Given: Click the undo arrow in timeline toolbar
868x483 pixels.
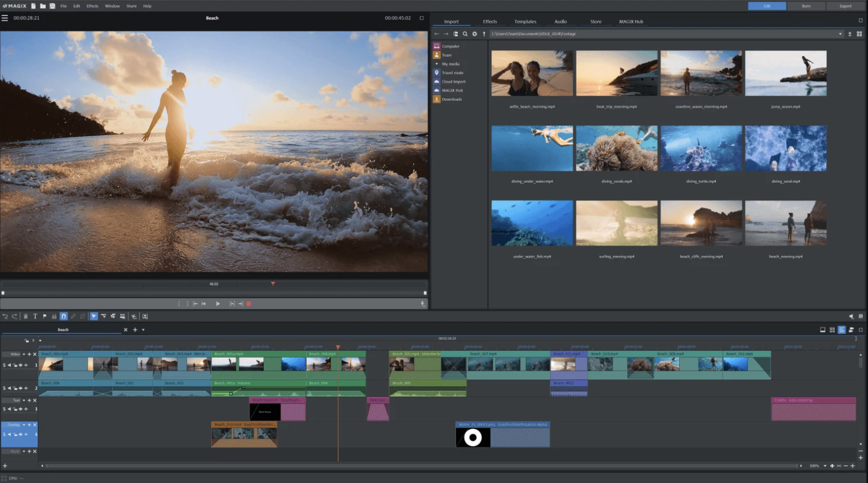Looking at the screenshot, I should [x=5, y=316].
